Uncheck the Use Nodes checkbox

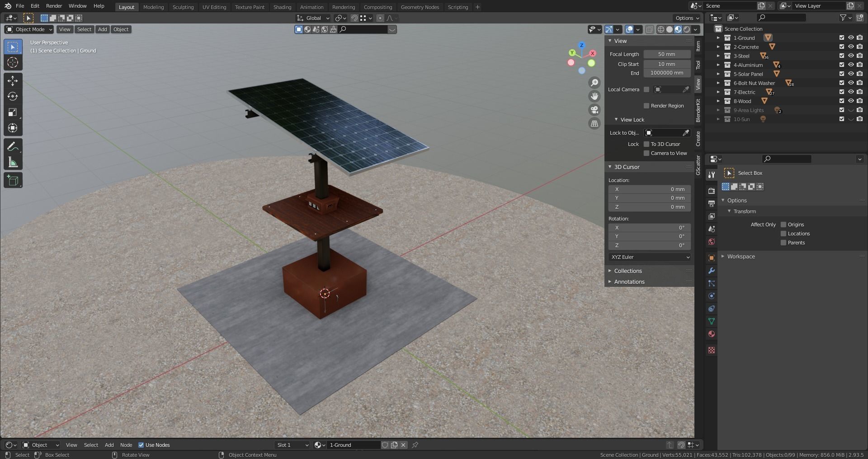click(x=141, y=445)
